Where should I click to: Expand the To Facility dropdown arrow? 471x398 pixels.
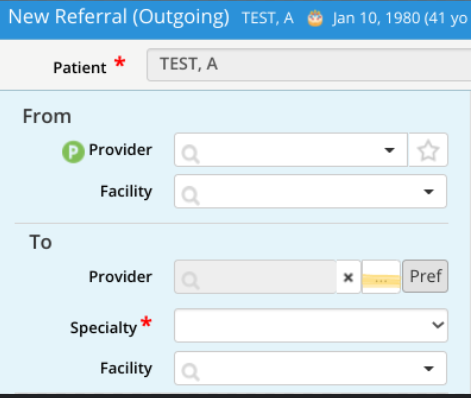pos(428,368)
